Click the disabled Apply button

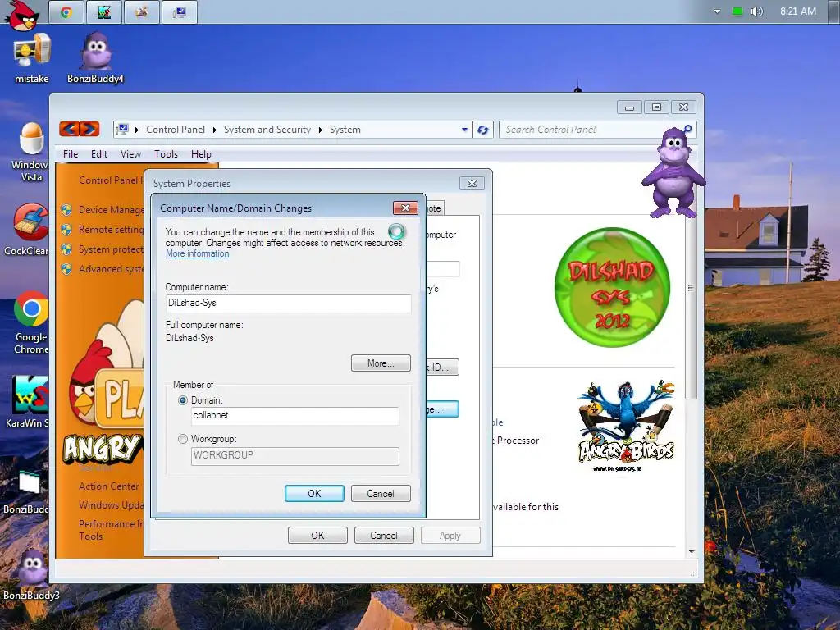[450, 535]
